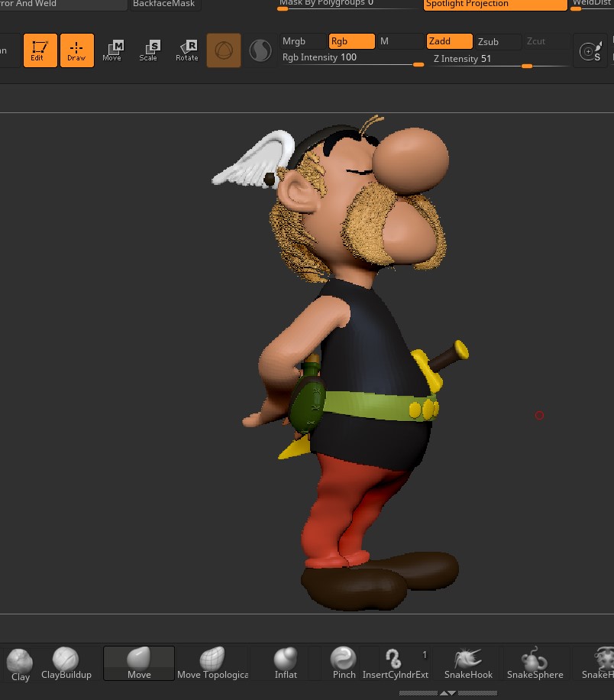Select the Inflat brush
The width and height of the screenshot is (614, 700).
click(x=286, y=663)
